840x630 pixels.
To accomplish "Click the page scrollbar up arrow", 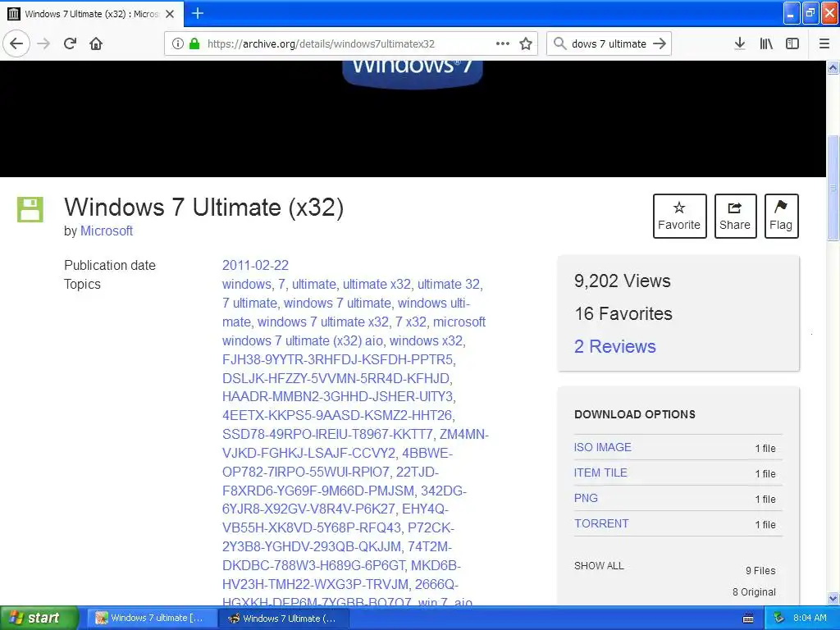I will [x=833, y=67].
